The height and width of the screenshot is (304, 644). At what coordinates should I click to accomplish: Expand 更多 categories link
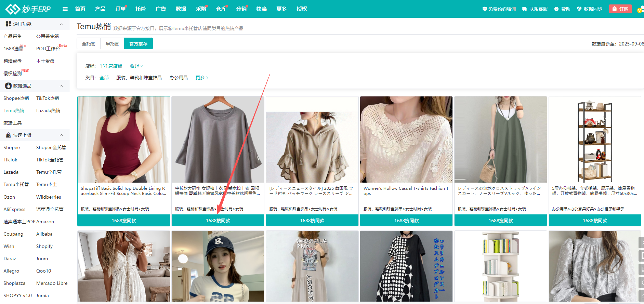point(201,78)
